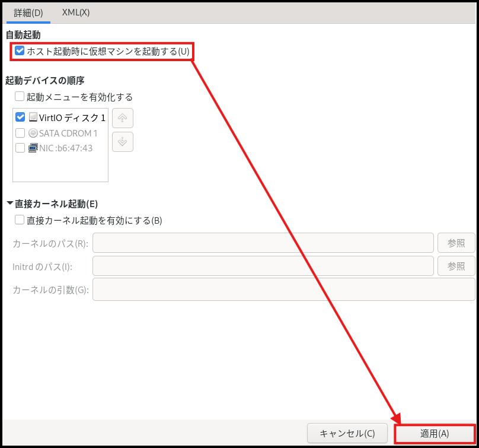Image resolution: width=479 pixels, height=448 pixels.
Task: Toggle ホスト起動時に仮想マシンを起動する checkbox
Action: click(x=20, y=51)
